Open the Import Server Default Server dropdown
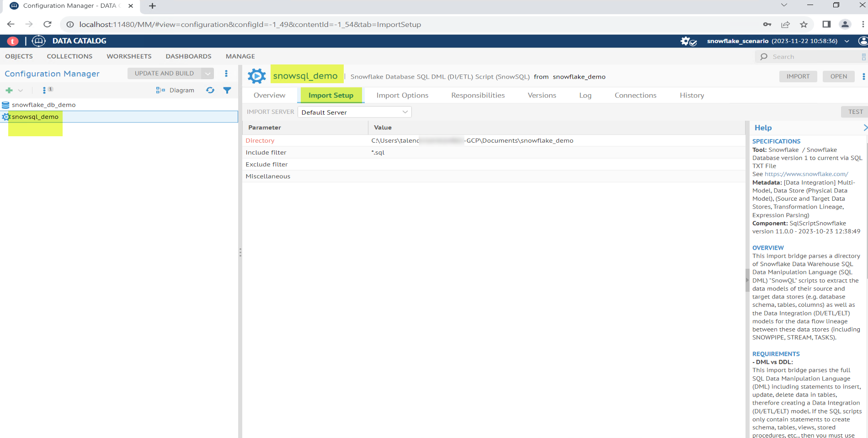This screenshot has width=868, height=438. 354,112
